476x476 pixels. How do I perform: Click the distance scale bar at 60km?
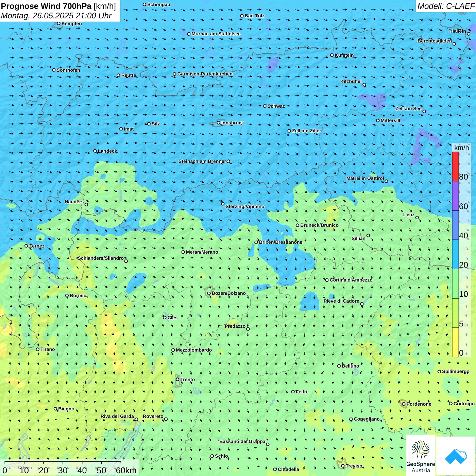pos(121,470)
